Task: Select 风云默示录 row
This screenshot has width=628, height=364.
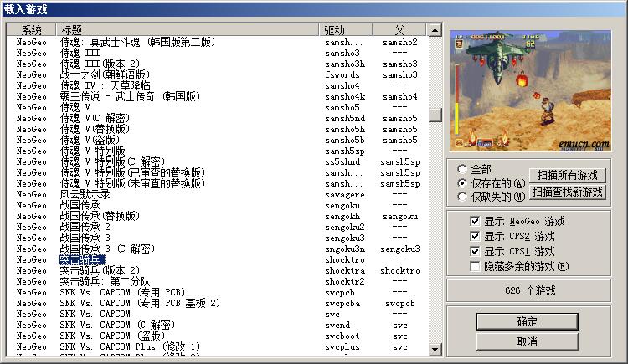Action: pyautogui.click(x=217, y=194)
